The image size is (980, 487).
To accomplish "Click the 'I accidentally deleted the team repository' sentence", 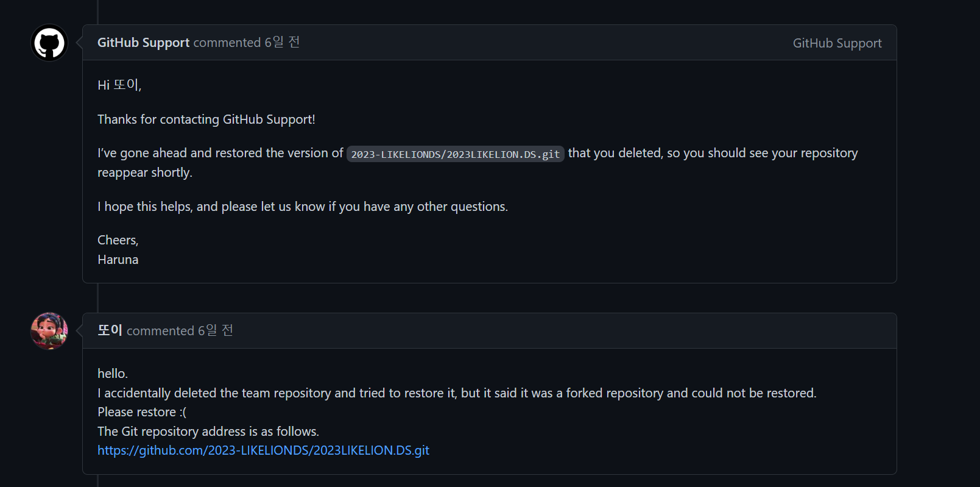I will 457,393.
